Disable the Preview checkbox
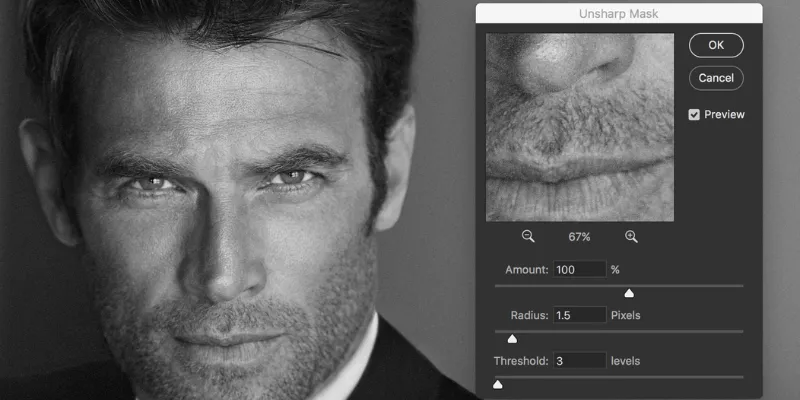Image resolution: width=800 pixels, height=400 pixels. pos(694,115)
